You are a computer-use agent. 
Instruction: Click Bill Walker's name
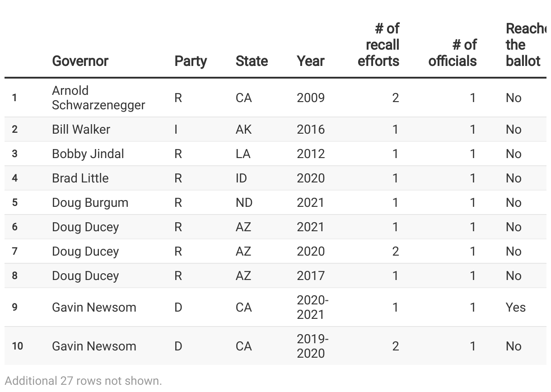(81, 130)
